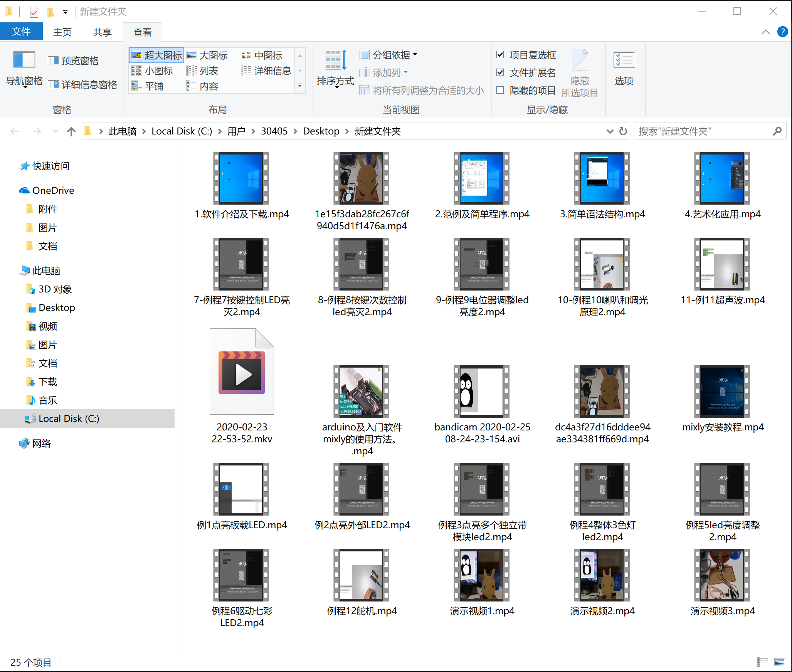Switch to details view in status bar
792x672 pixels.
point(762,662)
